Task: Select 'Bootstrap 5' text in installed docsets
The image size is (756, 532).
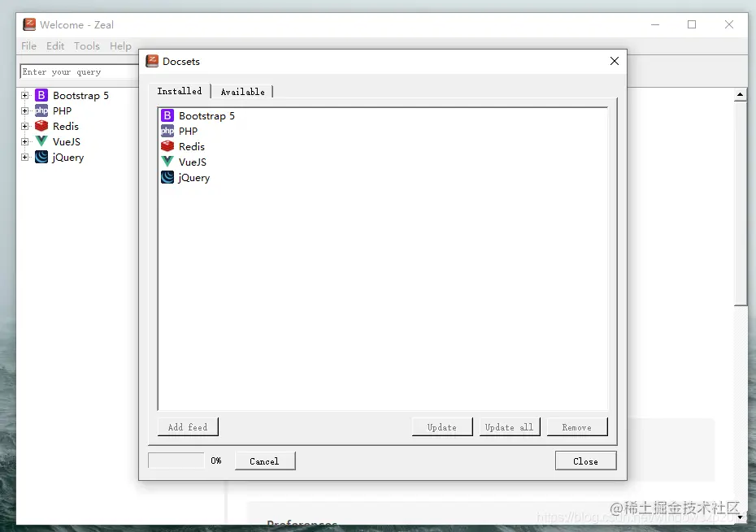Action: coord(206,115)
